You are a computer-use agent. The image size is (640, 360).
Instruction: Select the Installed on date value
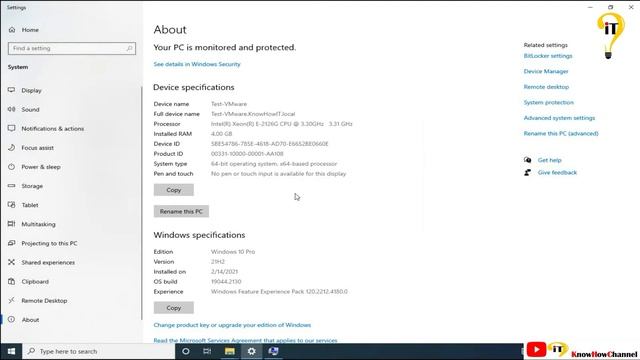[x=224, y=272]
